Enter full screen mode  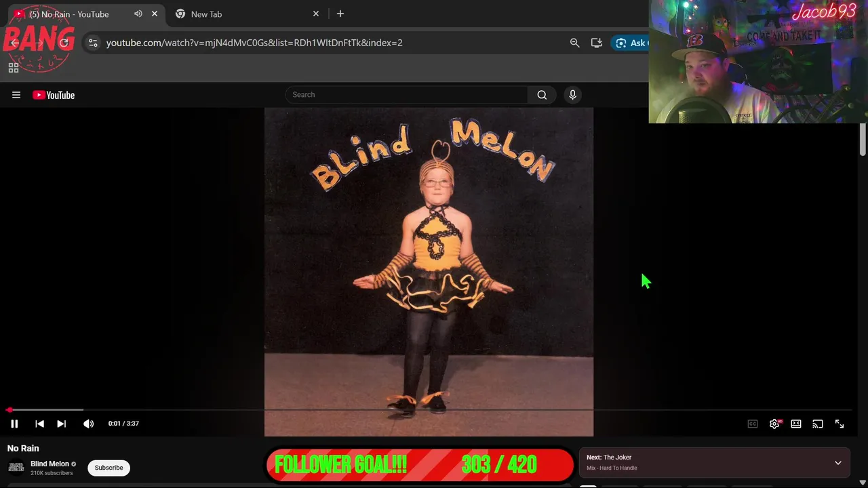[840, 424]
